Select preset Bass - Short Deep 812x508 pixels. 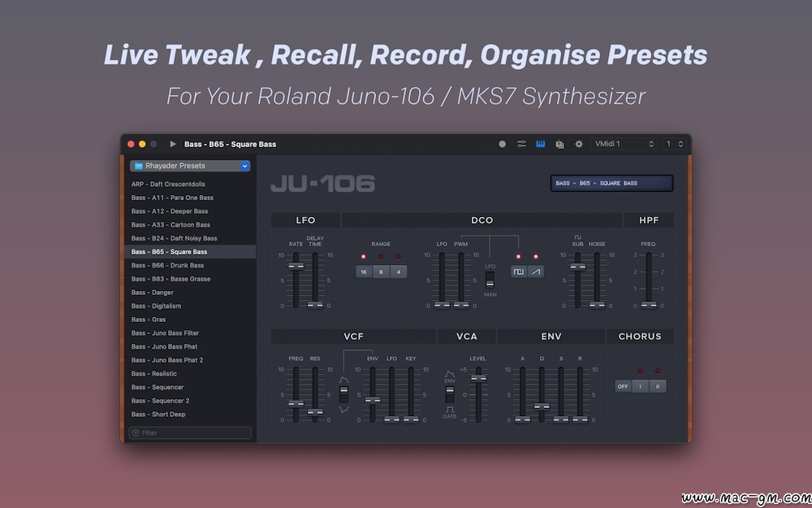190,415
